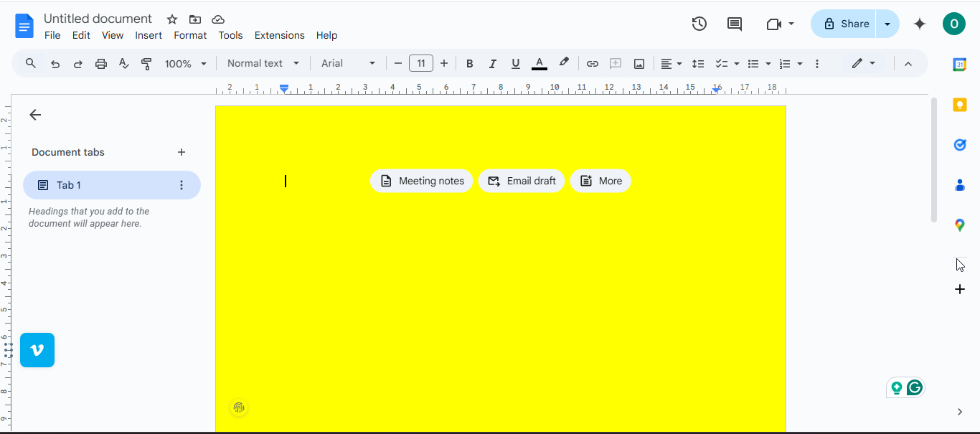Viewport: 980px width, 434px height.
Task: Open the comments panel icon
Action: [x=735, y=24]
